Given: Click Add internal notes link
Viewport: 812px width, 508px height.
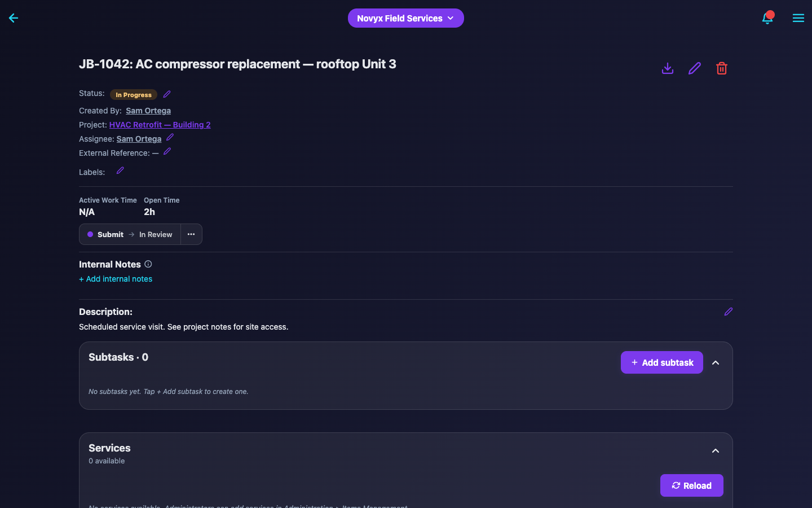Looking at the screenshot, I should coord(116,279).
